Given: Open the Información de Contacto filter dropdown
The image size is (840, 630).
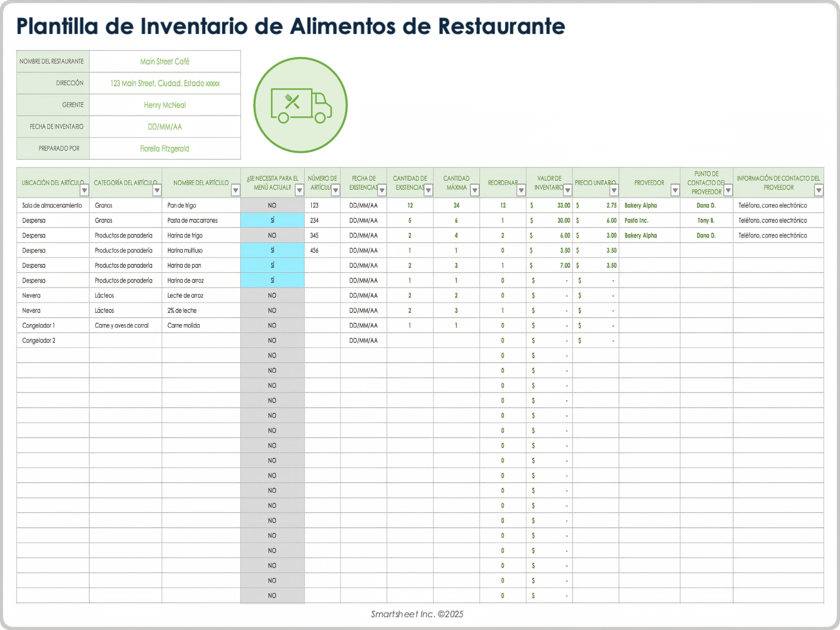Looking at the screenshot, I should pyautogui.click(x=819, y=190).
